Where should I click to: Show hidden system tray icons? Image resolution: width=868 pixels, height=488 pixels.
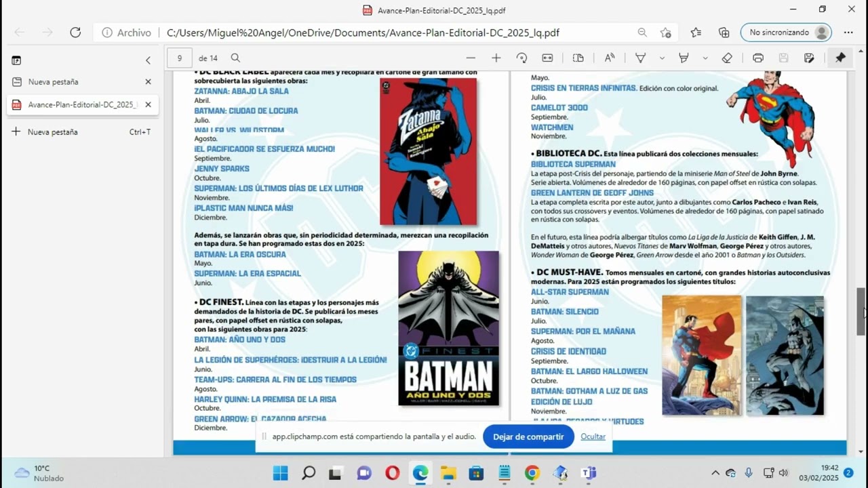pos(715,473)
